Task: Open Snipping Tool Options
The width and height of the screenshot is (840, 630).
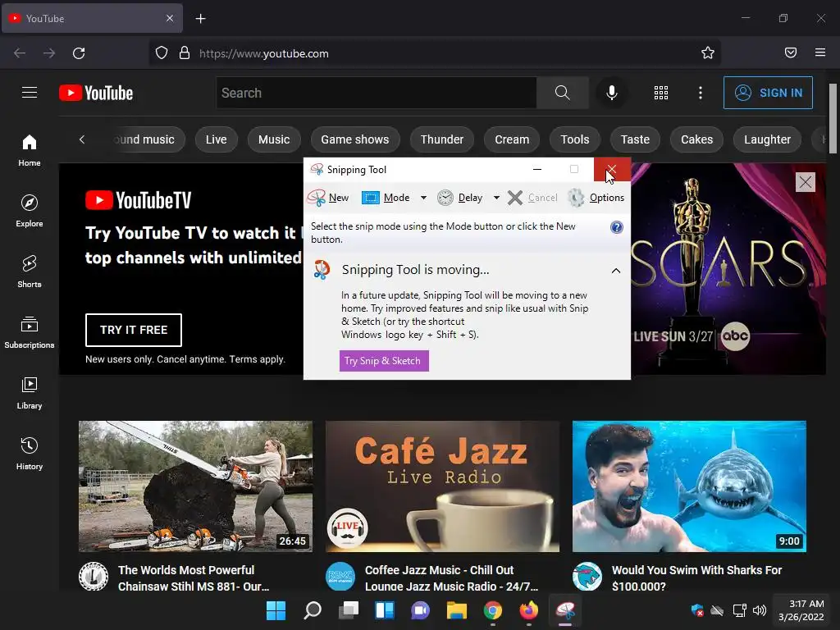Action: [596, 198]
